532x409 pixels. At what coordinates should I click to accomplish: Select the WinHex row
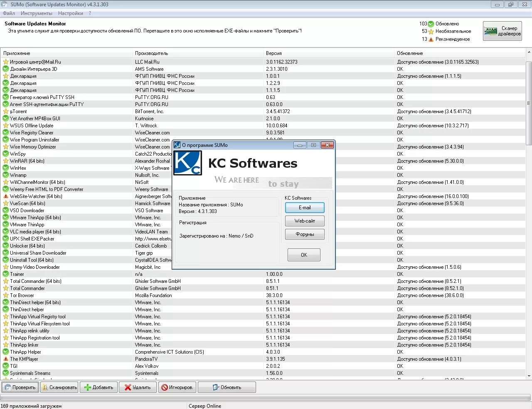coord(263,168)
